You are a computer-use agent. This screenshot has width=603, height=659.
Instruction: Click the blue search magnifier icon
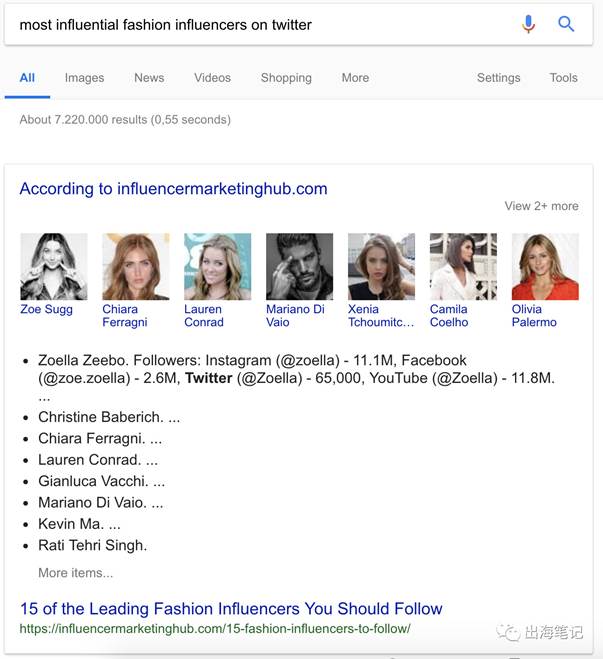[x=566, y=24]
